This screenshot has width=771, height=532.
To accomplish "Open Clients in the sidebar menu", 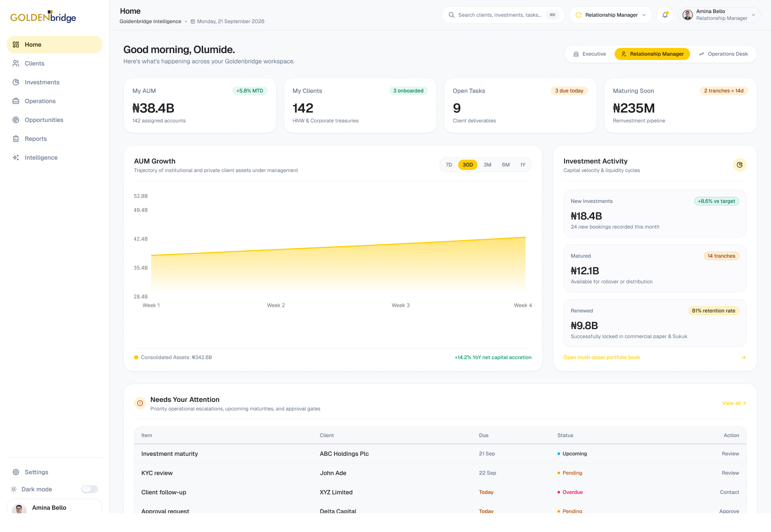I will [x=55, y=63].
